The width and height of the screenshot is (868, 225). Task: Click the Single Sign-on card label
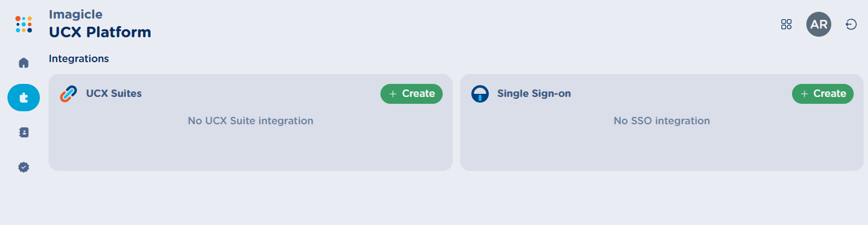coord(534,94)
